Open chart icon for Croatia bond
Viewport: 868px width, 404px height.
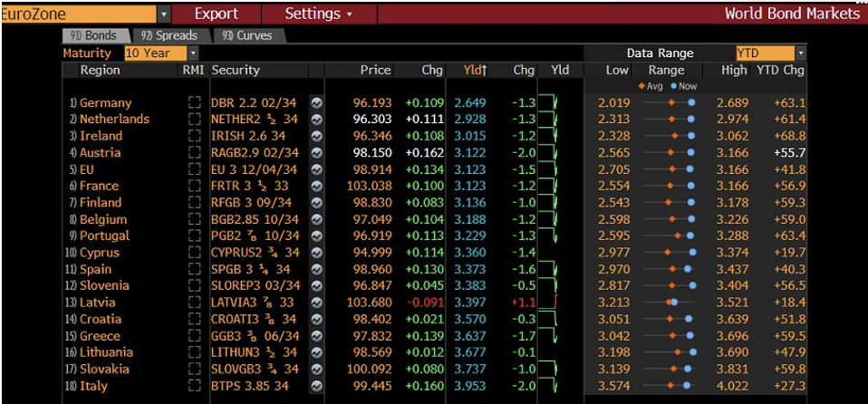[x=316, y=320]
